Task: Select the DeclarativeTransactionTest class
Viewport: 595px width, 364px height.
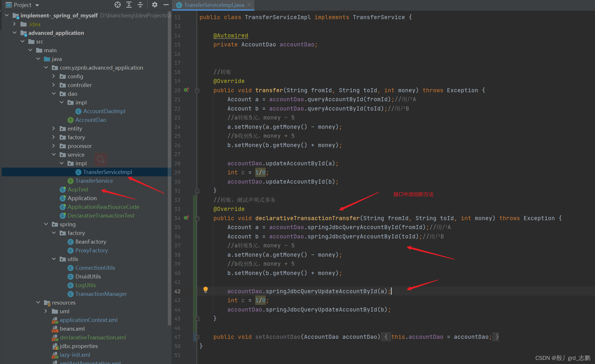Action: (101, 215)
